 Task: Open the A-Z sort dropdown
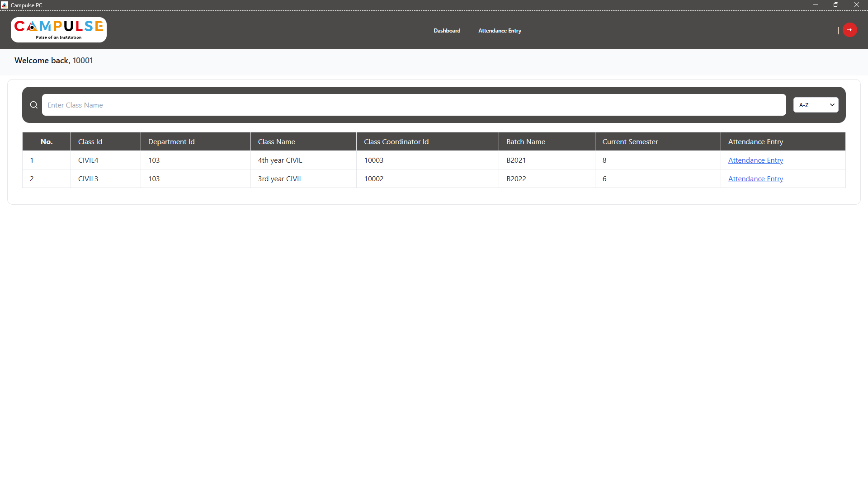click(x=816, y=105)
